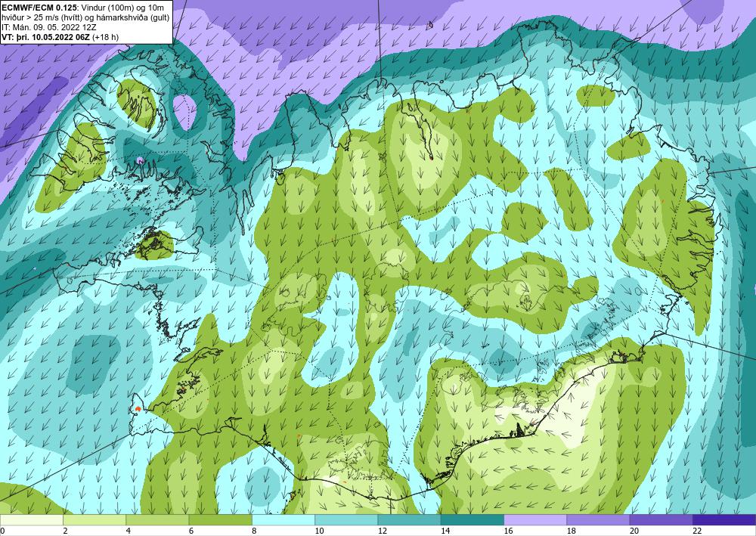Click the legend scale label '4'
The height and width of the screenshot is (536, 756).
point(129,531)
